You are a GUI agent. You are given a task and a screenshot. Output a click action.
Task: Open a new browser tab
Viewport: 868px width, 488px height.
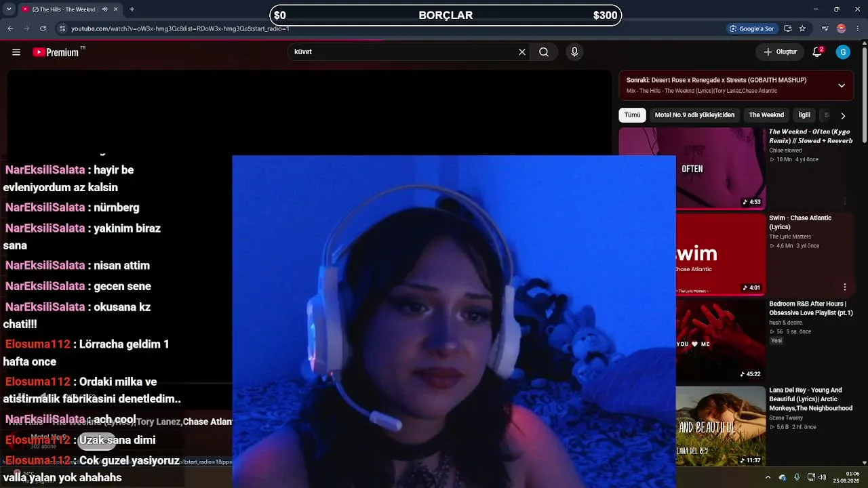(132, 9)
